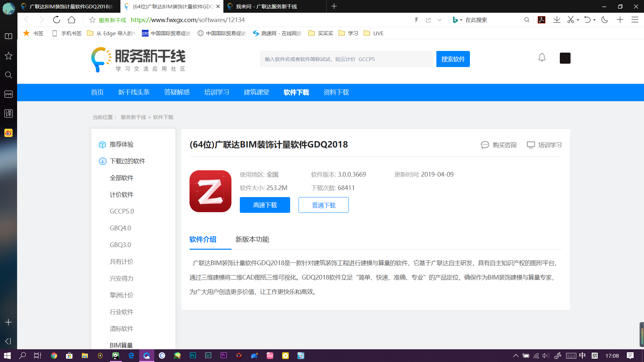This screenshot has width=644, height=362.
Task: Expand the undo dropdown arrow
Action: point(594,20)
